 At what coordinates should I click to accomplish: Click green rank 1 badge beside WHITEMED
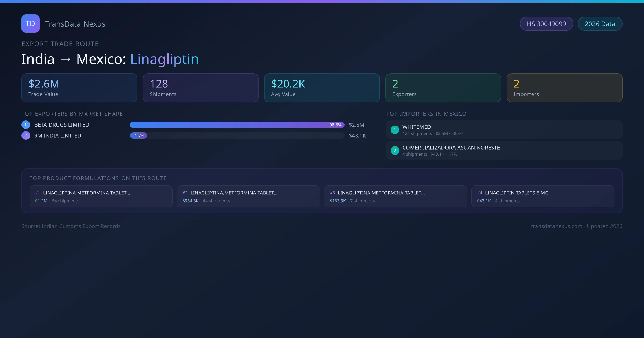[395, 130]
